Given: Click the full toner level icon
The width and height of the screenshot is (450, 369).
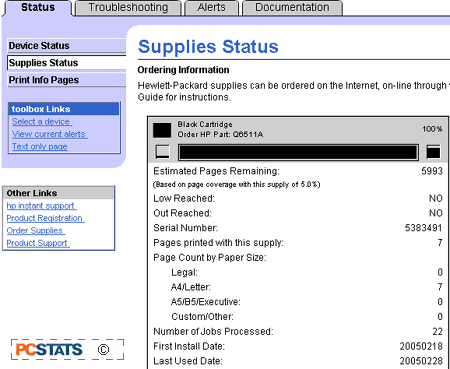Looking at the screenshot, I should [x=433, y=152].
